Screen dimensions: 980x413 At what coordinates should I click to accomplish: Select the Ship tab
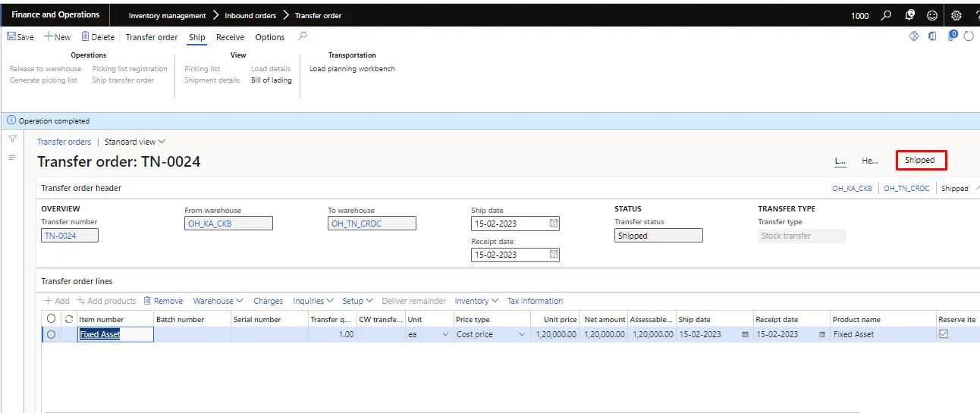click(x=197, y=37)
